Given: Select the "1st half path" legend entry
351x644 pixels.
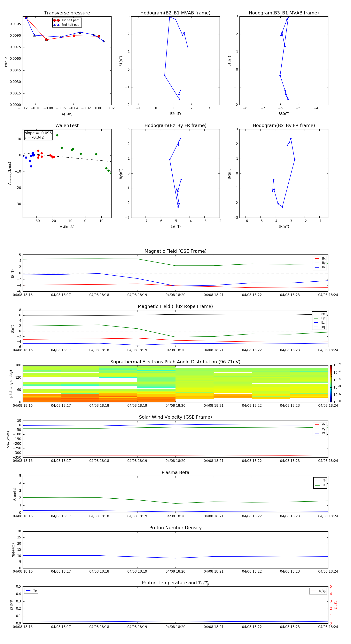Looking at the screenshot, I should point(67,20).
